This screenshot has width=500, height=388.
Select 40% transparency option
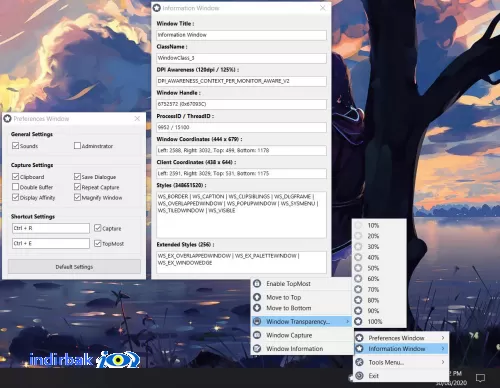tap(379, 257)
